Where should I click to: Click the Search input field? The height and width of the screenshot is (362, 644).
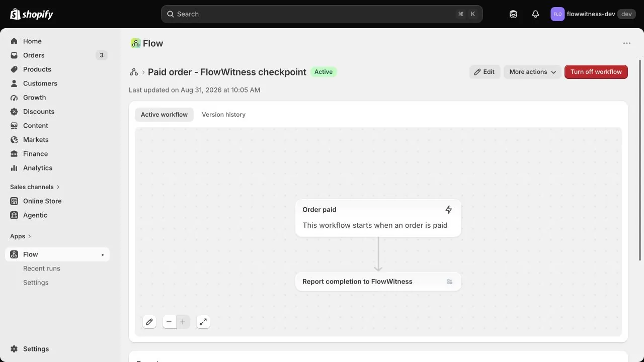322,14
